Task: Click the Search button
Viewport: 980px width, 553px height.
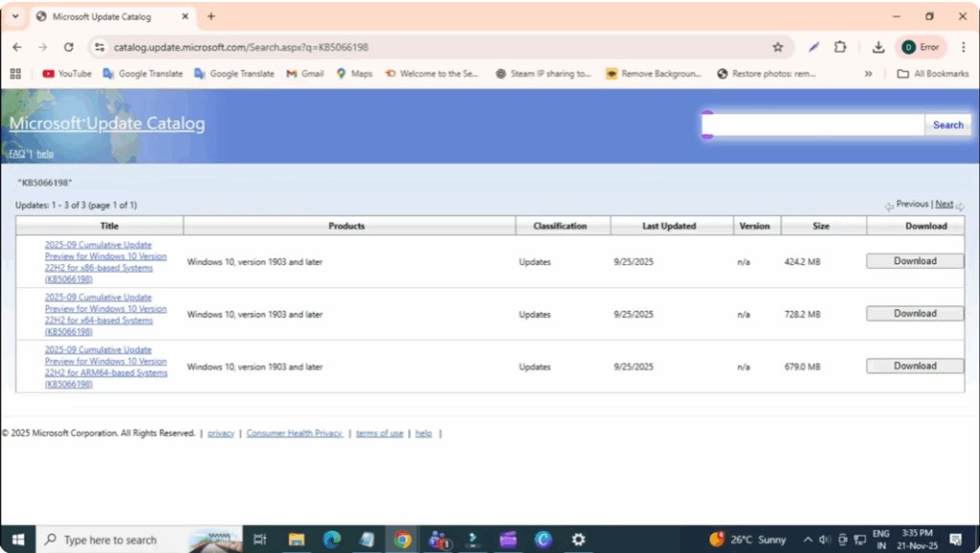Action: [x=947, y=124]
